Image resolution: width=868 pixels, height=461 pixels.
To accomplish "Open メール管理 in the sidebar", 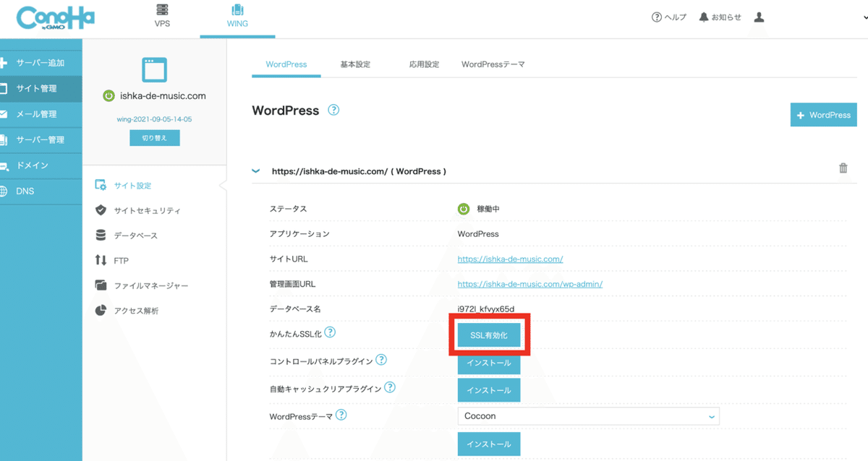I will (x=41, y=114).
